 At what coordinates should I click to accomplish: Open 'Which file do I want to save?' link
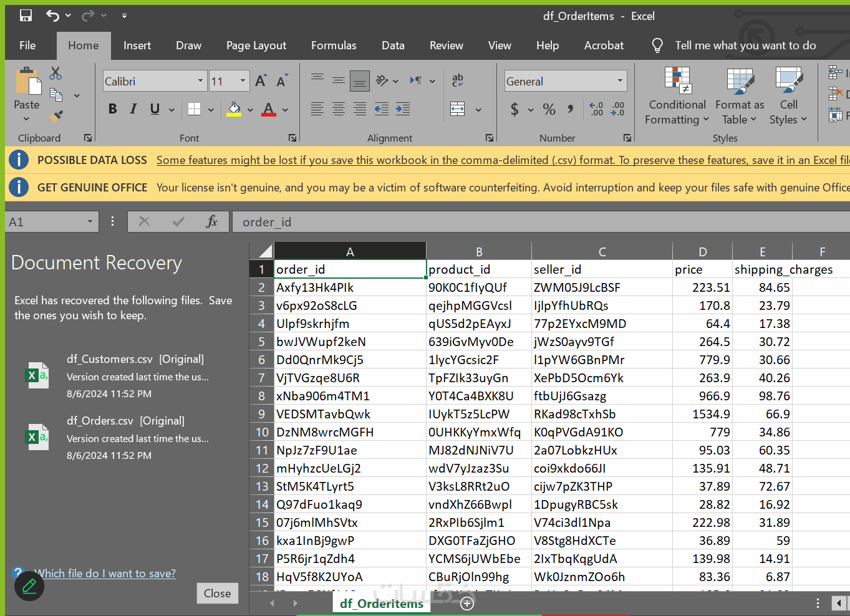[105, 574]
